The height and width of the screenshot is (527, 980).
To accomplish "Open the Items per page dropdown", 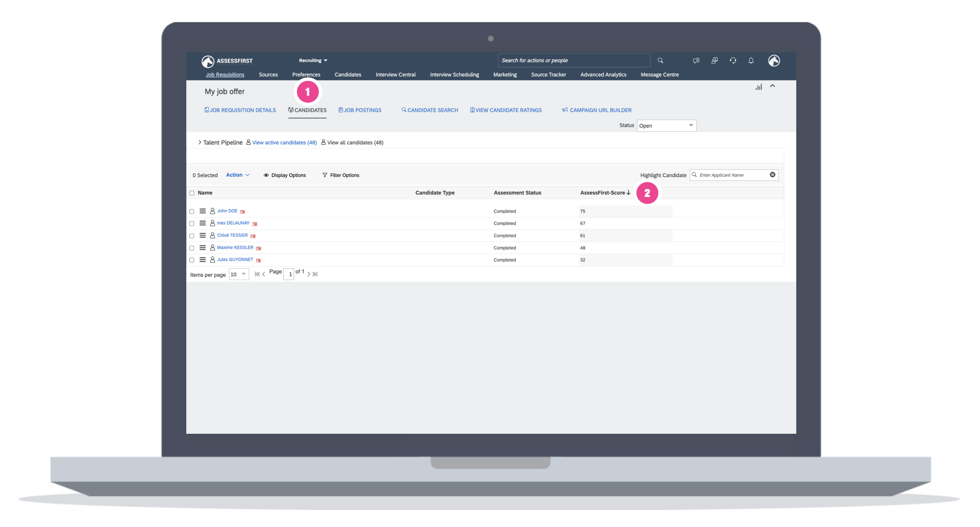I will (x=238, y=274).
